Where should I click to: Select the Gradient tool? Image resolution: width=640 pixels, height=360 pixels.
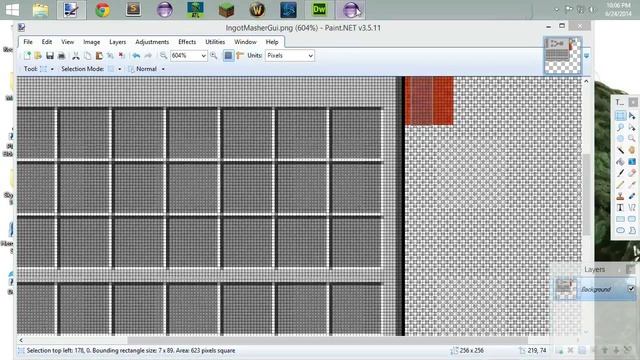(x=632, y=162)
